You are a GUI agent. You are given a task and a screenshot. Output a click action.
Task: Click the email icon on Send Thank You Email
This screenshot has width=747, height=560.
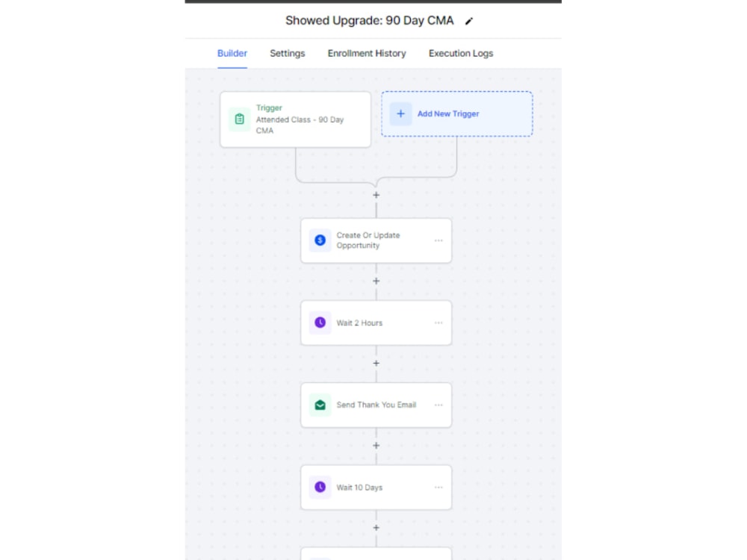click(320, 405)
